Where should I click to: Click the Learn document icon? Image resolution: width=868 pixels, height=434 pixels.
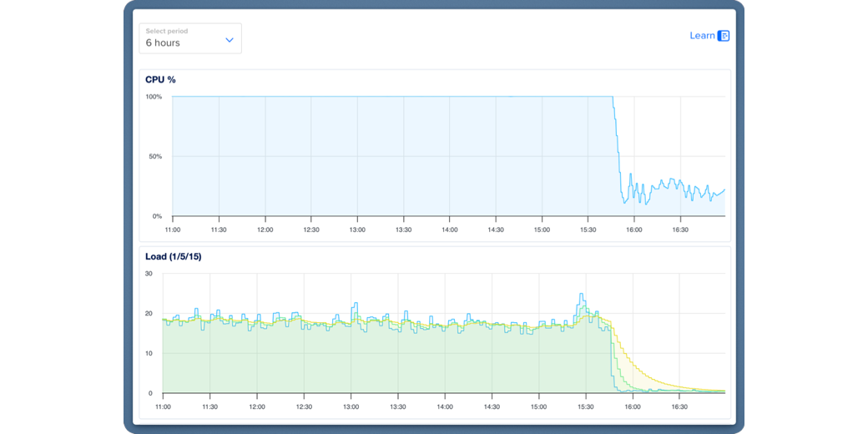click(x=724, y=36)
